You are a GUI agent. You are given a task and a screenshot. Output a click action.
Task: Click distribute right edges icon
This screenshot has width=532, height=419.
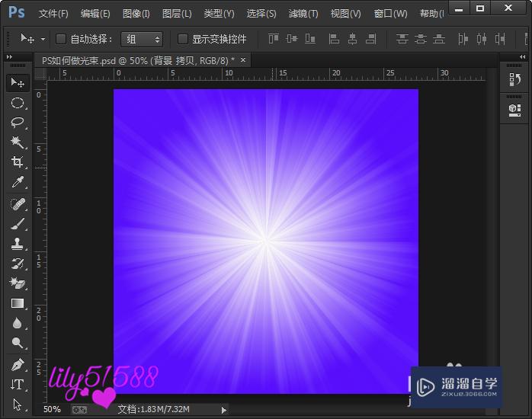500,39
